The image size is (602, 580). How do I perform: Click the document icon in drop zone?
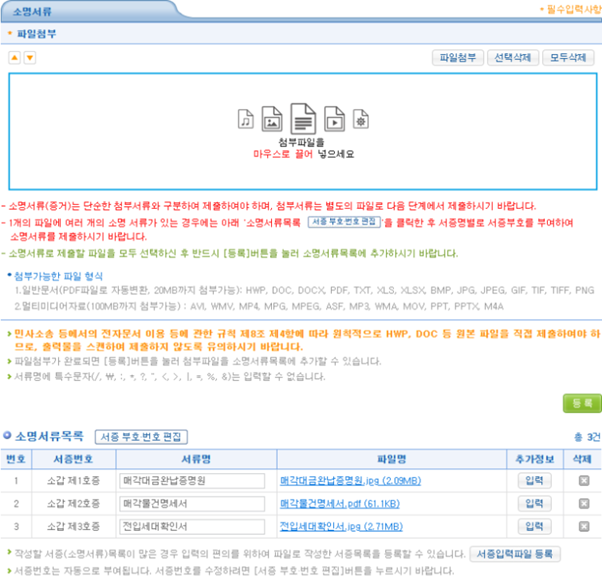(302, 119)
